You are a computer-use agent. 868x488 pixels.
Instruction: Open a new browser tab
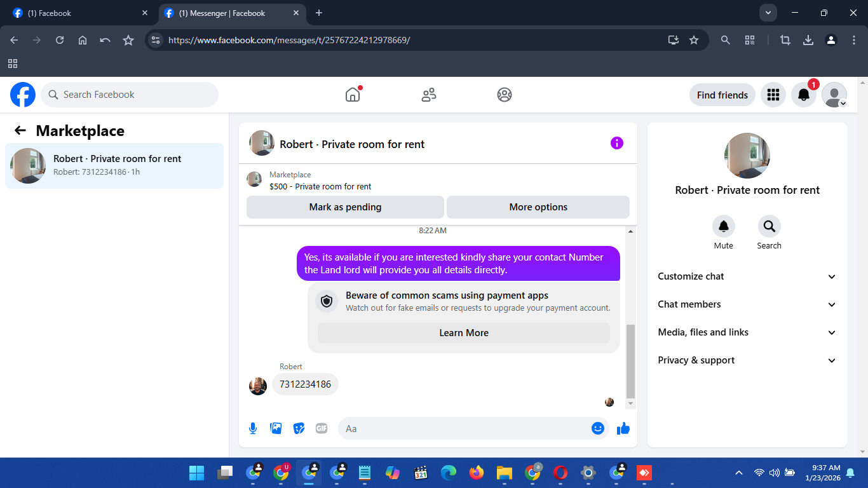click(319, 13)
